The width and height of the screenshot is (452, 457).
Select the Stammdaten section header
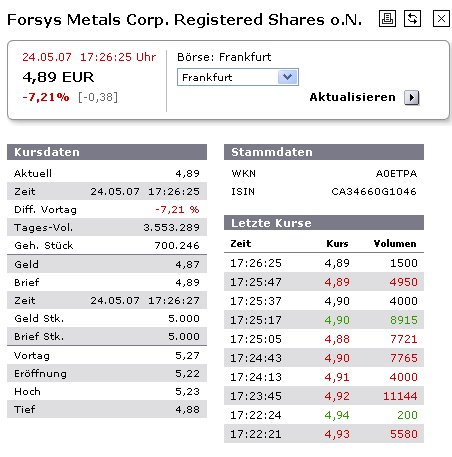click(x=324, y=152)
